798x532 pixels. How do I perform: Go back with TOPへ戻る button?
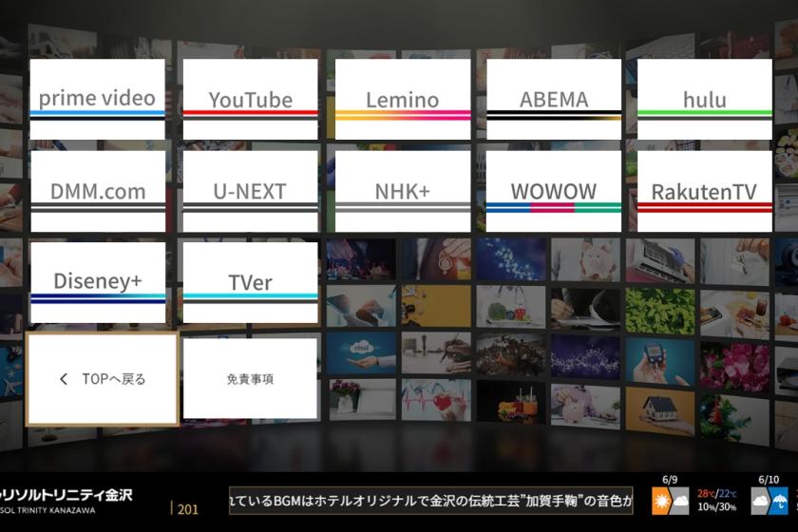coord(103,379)
